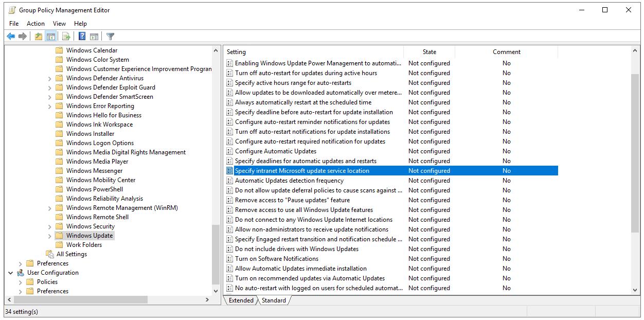Screen dimensions: 644x320
Task: Toggle Show/Hide Action Pane icon
Action: 94,36
